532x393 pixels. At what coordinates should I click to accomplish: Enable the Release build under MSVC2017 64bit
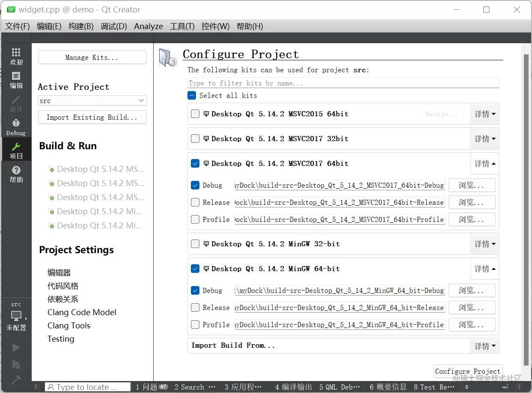(195, 202)
